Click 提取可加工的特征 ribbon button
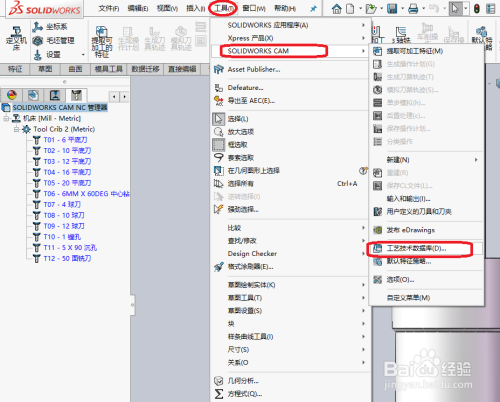Image resolution: width=500 pixels, height=402 pixels. click(102, 41)
